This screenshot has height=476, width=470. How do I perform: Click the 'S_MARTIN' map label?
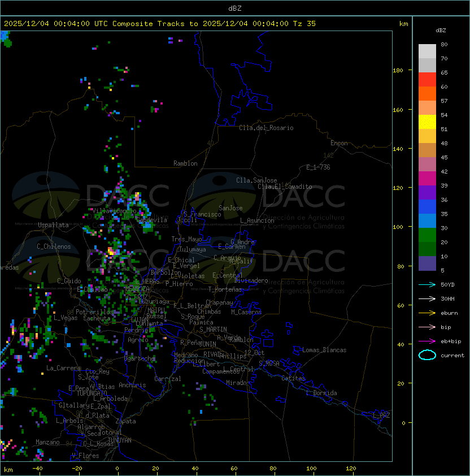click(x=213, y=329)
